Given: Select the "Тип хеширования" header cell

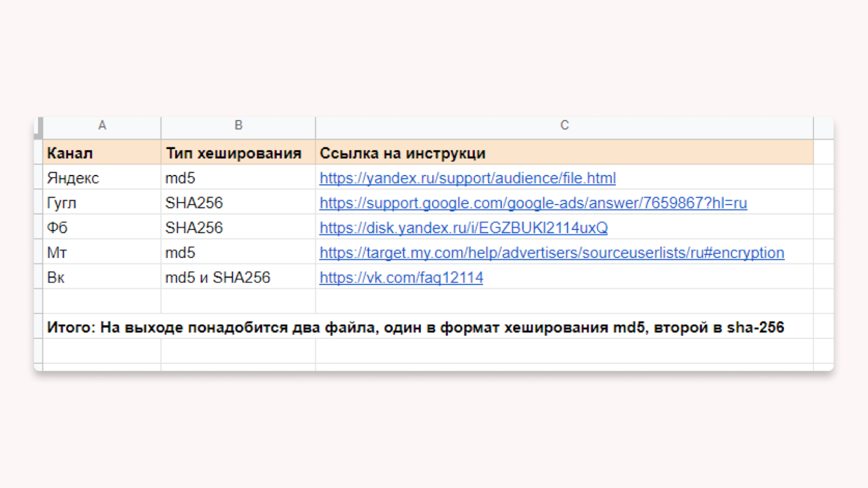Looking at the screenshot, I should (238, 152).
